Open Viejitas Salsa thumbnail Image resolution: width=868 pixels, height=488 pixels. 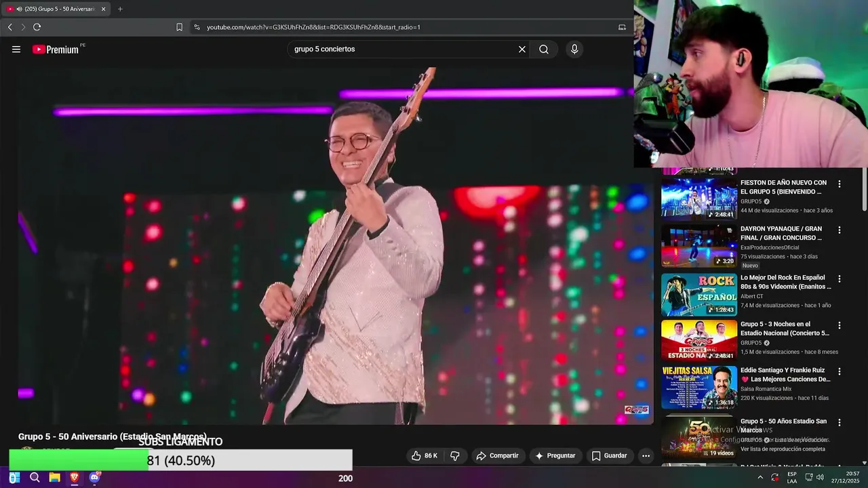[699, 387]
